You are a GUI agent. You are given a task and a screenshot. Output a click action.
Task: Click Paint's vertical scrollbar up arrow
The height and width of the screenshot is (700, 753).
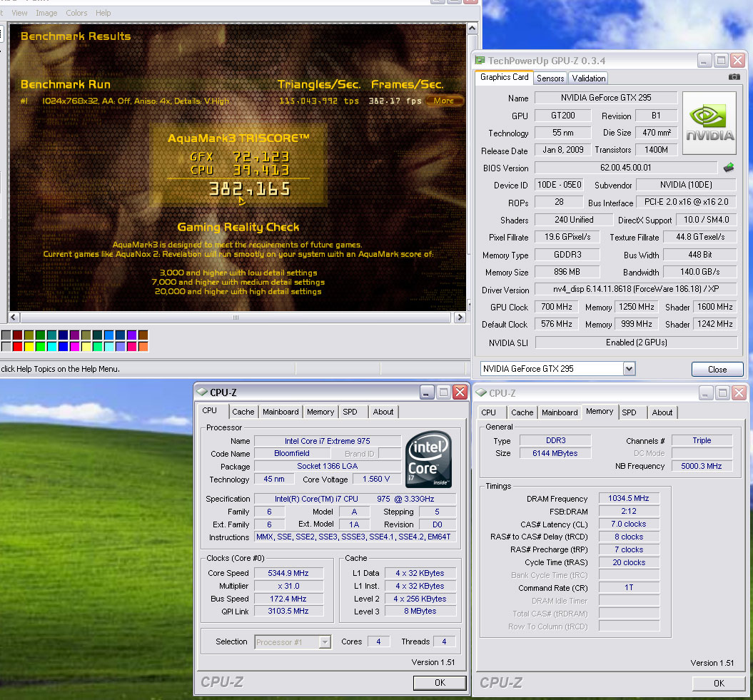pyautogui.click(x=472, y=29)
